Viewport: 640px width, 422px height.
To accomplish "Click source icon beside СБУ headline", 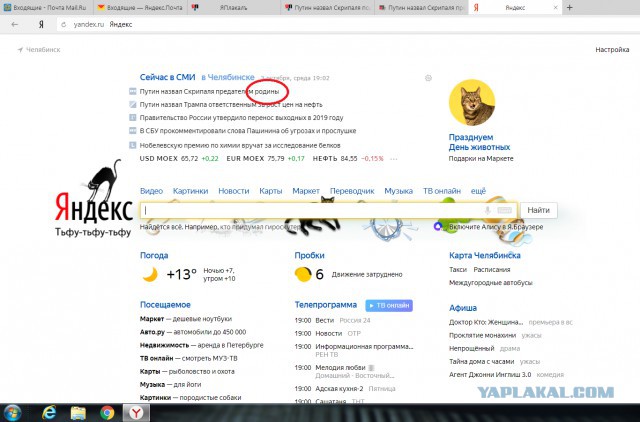I will [133, 131].
